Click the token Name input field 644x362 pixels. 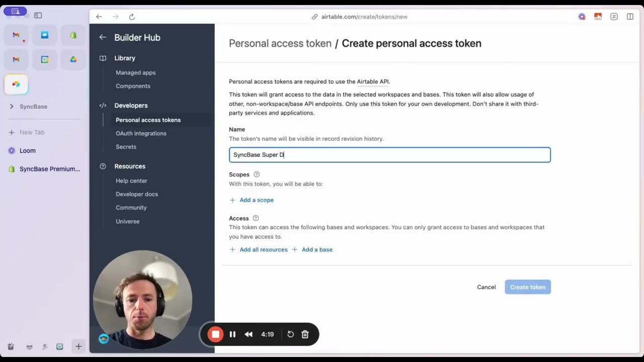point(390,155)
